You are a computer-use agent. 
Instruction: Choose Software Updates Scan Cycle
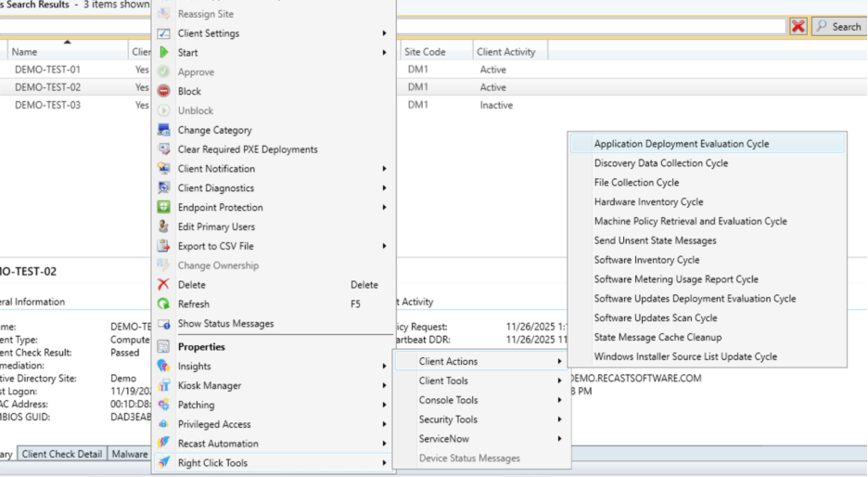655,318
